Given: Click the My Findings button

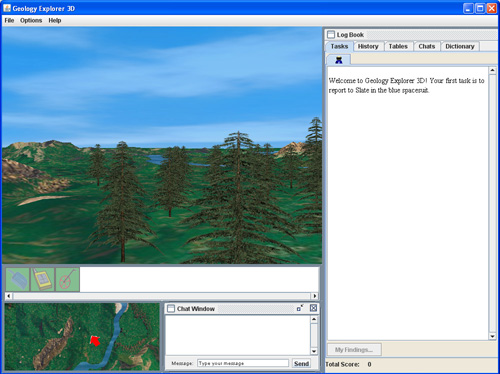Looking at the screenshot, I should tap(354, 350).
